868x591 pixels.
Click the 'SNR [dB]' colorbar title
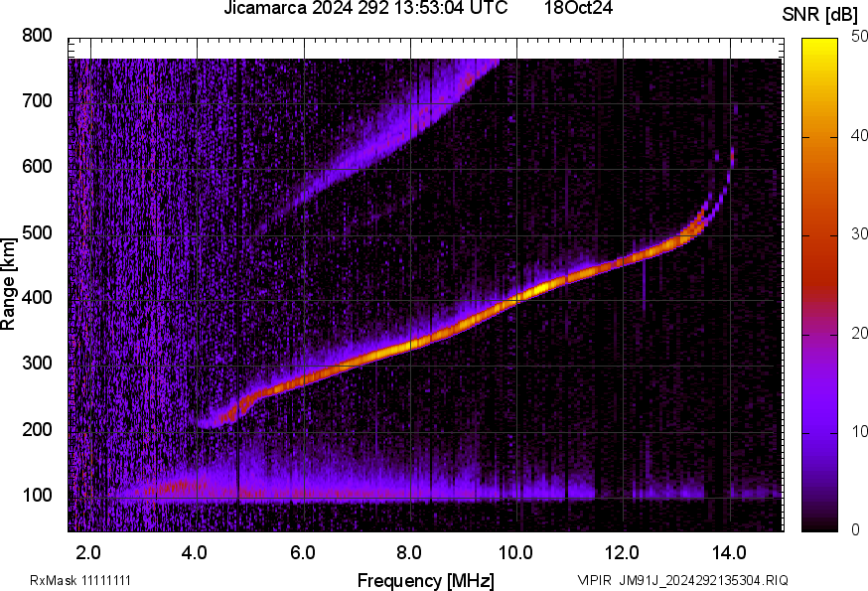coord(820,15)
